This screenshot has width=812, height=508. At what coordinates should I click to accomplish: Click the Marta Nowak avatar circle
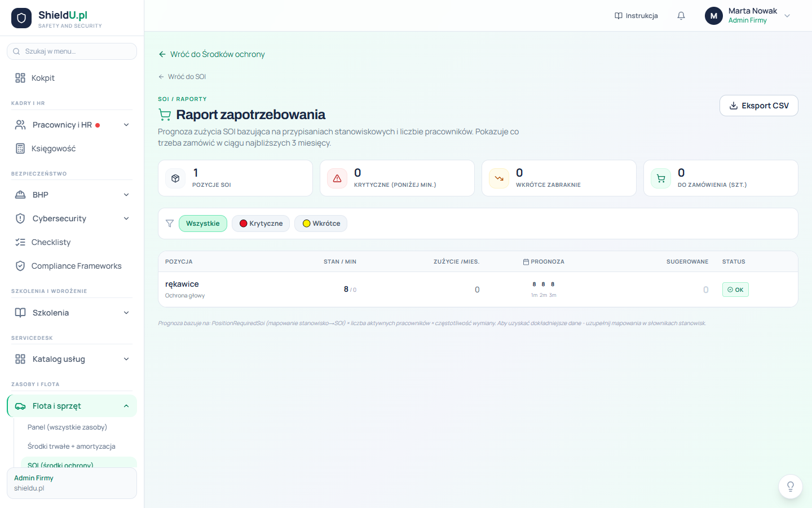pyautogui.click(x=714, y=16)
